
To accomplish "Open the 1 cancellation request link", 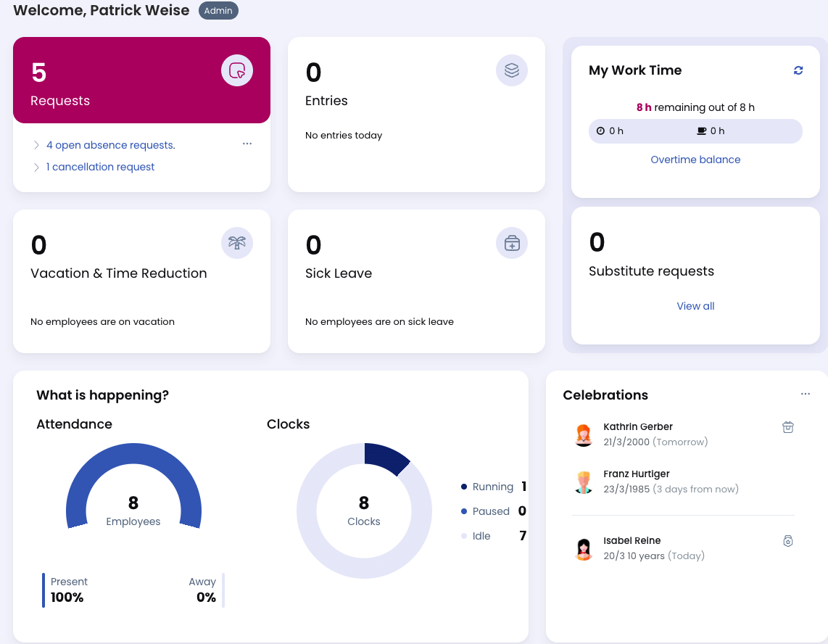I will tap(100, 167).
